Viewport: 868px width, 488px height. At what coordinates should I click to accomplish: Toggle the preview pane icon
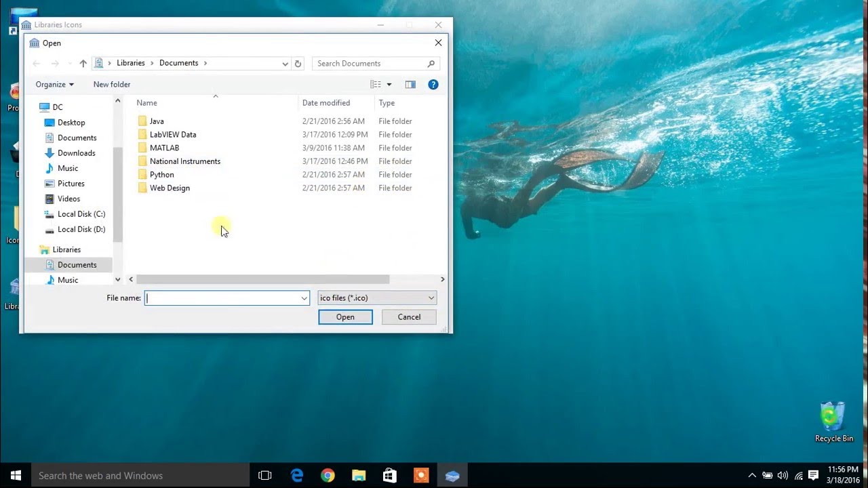click(x=410, y=84)
